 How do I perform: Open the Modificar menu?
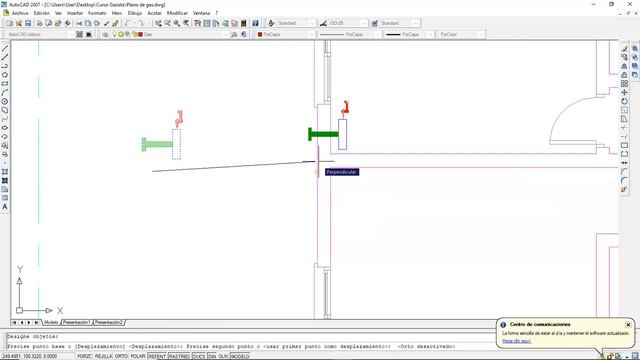click(177, 13)
